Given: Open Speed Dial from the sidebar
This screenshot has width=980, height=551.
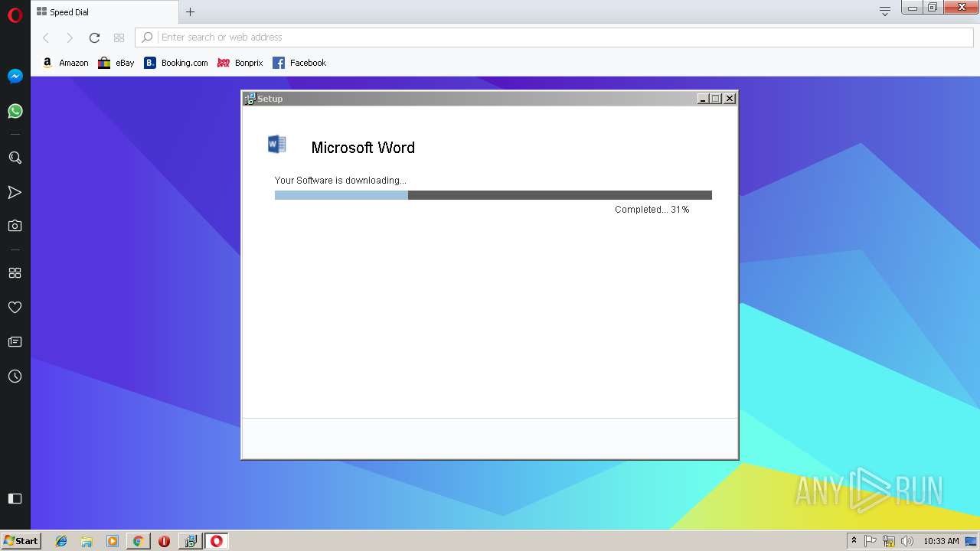Looking at the screenshot, I should pyautogui.click(x=15, y=272).
